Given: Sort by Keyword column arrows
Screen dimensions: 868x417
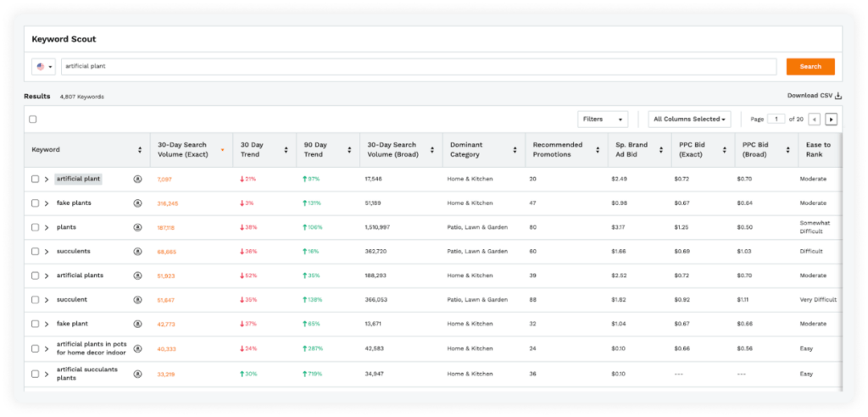Looking at the screenshot, I should point(140,149).
